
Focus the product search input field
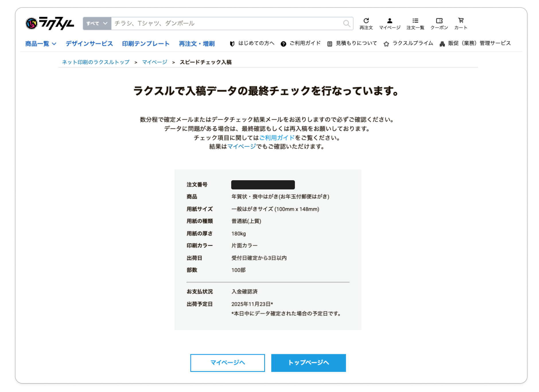(227, 23)
